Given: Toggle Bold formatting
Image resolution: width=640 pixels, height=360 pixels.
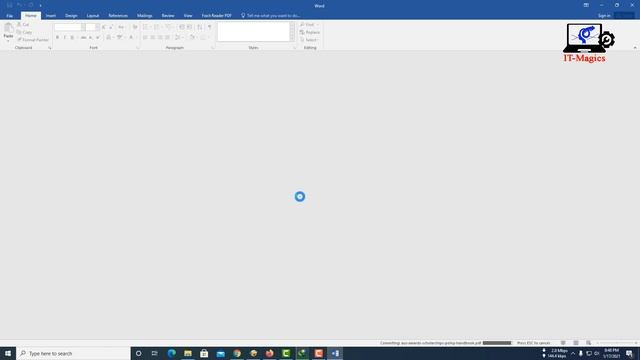Looking at the screenshot, I should pos(57,38).
